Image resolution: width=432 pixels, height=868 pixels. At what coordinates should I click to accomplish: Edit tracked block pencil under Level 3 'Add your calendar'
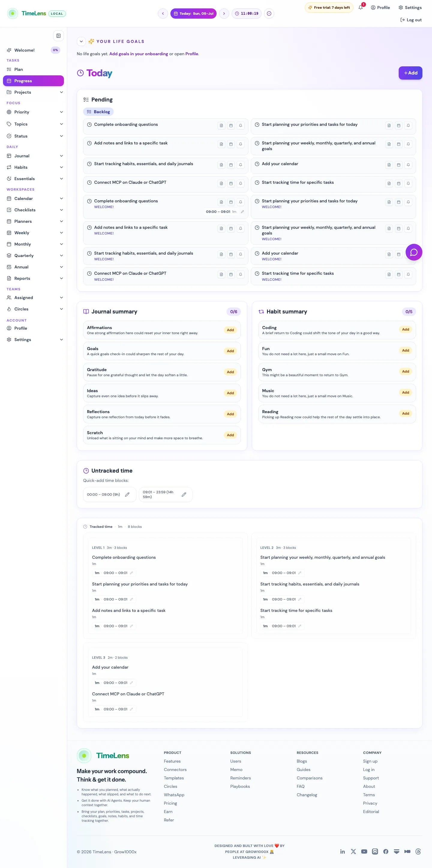131,683
